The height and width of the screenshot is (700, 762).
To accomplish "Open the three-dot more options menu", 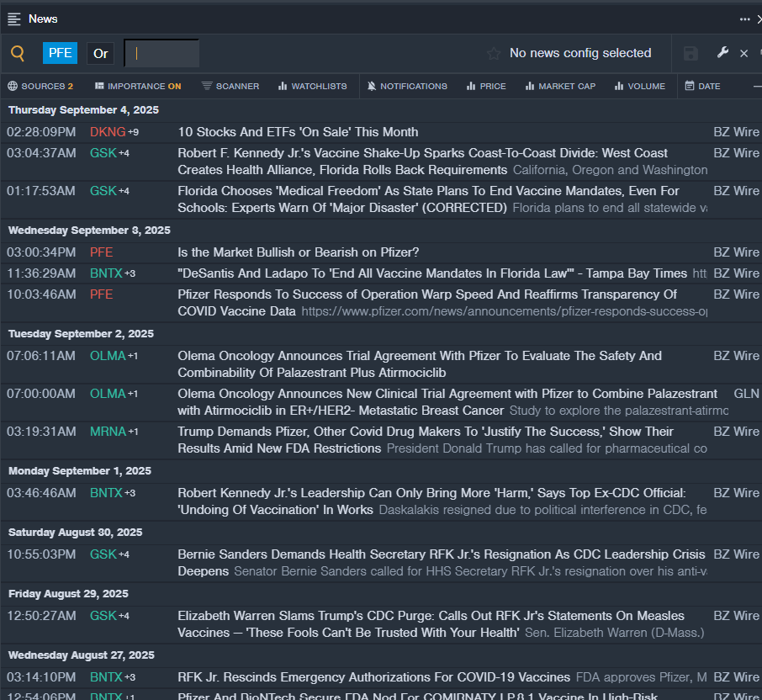I will [x=744, y=19].
